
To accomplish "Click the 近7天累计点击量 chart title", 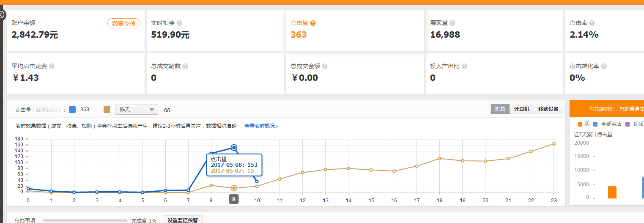I will point(593,135).
